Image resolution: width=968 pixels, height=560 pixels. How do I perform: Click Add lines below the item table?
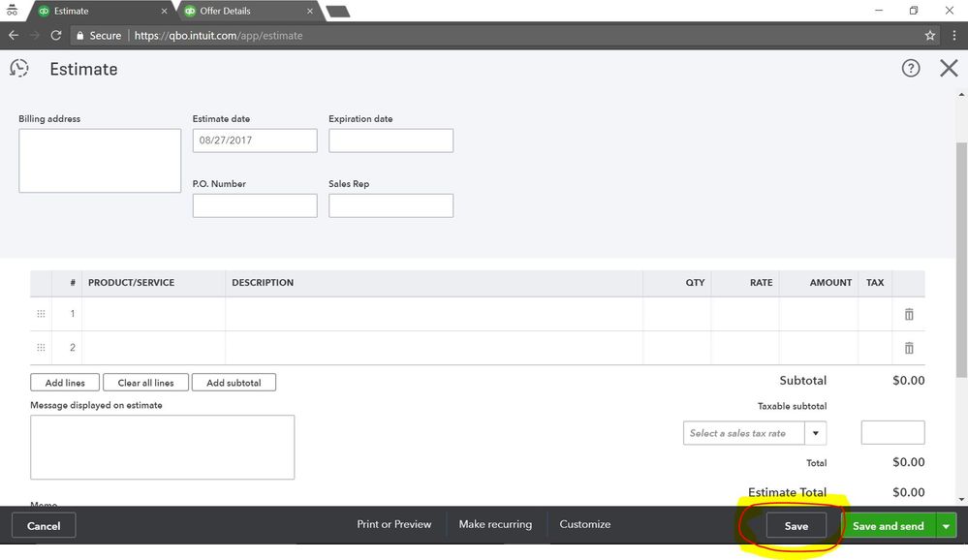(63, 382)
